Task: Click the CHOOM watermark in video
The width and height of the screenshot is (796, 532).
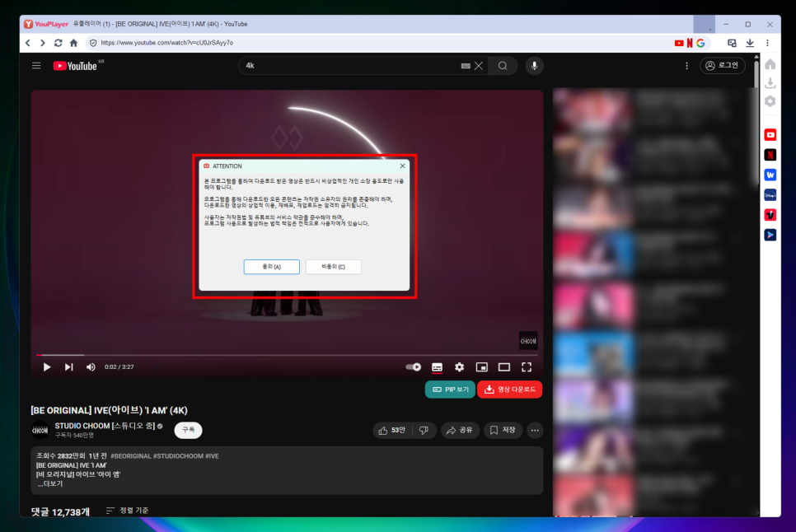Action: 528,341
